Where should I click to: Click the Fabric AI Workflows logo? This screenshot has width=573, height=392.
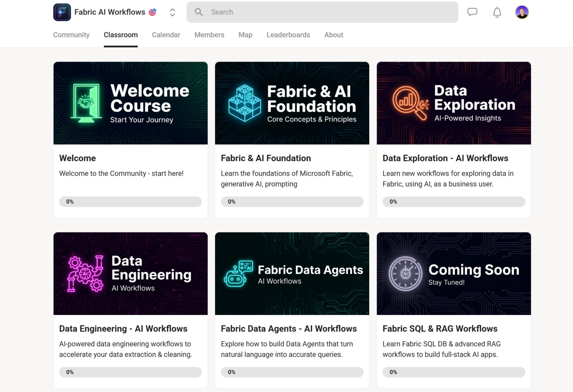coord(62,12)
